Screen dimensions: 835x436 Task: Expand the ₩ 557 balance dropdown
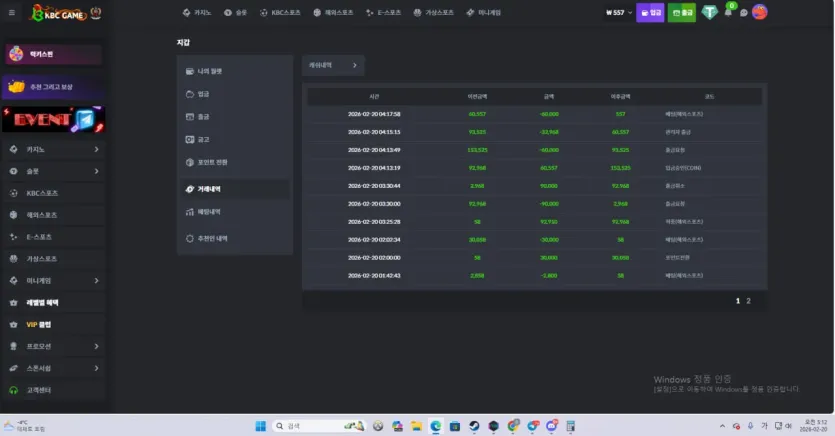tap(619, 12)
